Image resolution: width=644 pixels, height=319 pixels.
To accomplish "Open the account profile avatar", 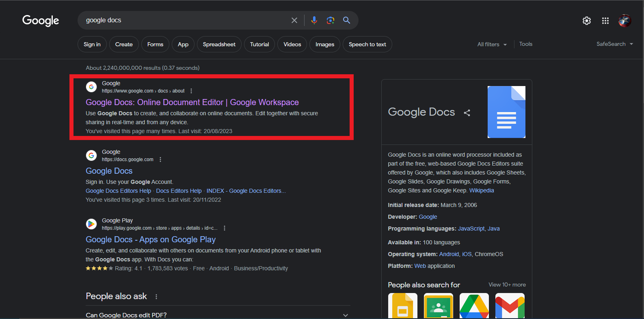I will pos(625,21).
